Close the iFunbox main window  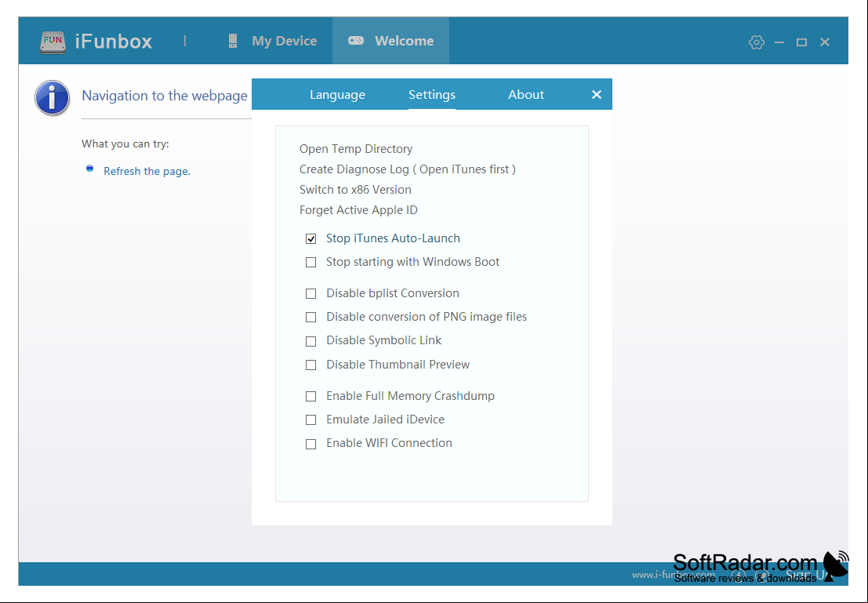(x=825, y=42)
